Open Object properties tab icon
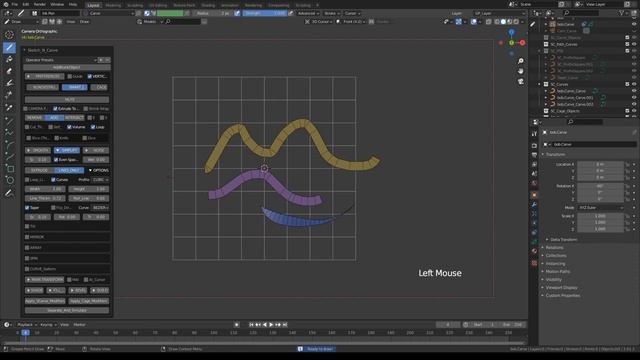This screenshot has height=360, width=640. (534, 195)
